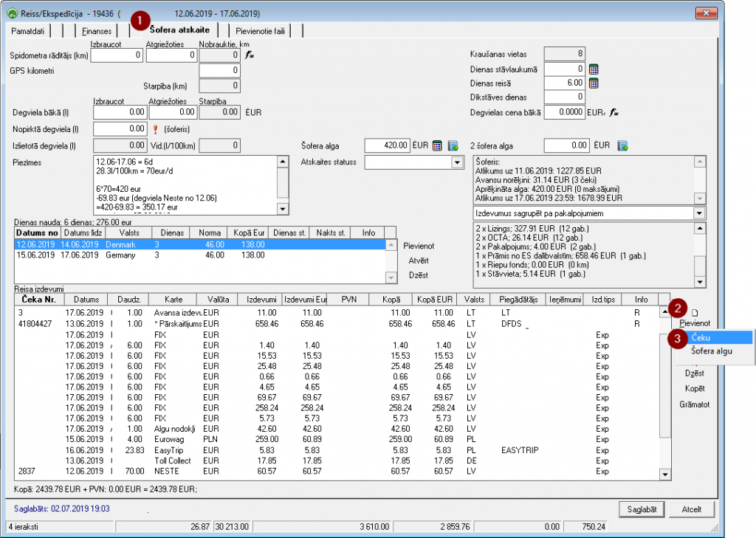Click Čeka Nr. column header
756x538 pixels.
(x=38, y=300)
